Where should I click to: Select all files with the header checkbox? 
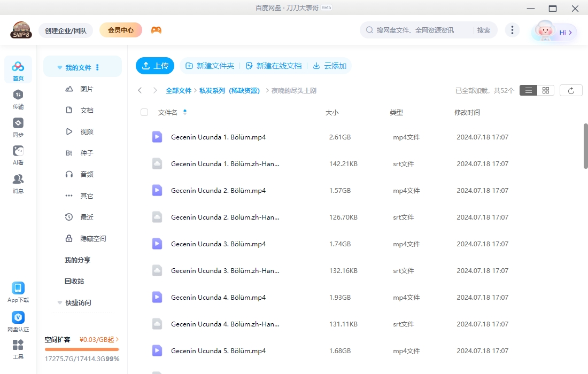[143, 112]
